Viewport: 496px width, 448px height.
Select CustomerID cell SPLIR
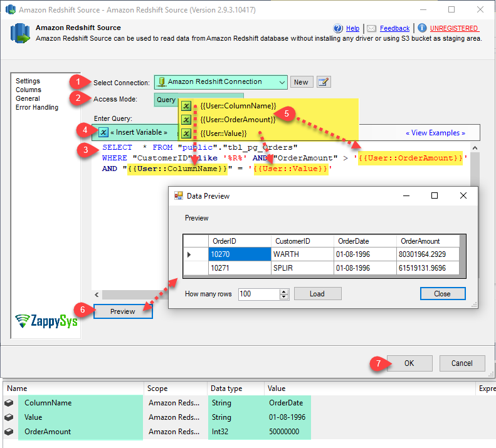302,268
